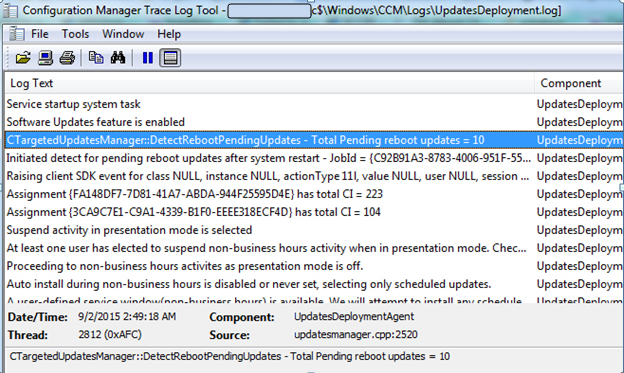Image resolution: width=624 pixels, height=373 pixels.
Task: Click the Log Text column header
Action: coord(269,83)
